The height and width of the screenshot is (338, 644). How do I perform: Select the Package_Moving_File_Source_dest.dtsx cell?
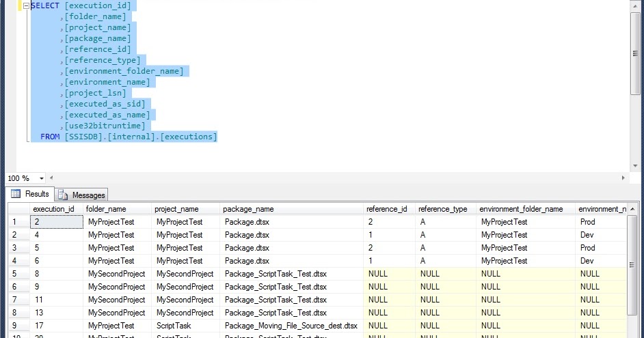coord(292,326)
